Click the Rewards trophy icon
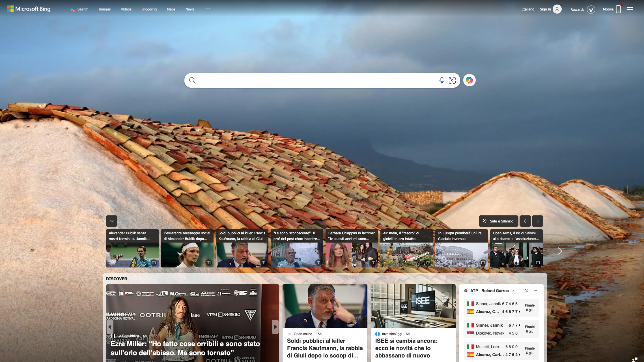This screenshot has height=362, width=644. [x=591, y=9]
